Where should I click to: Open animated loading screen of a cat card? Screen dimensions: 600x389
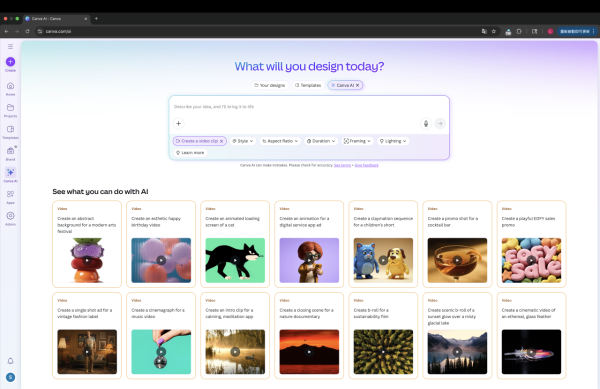[235, 244]
